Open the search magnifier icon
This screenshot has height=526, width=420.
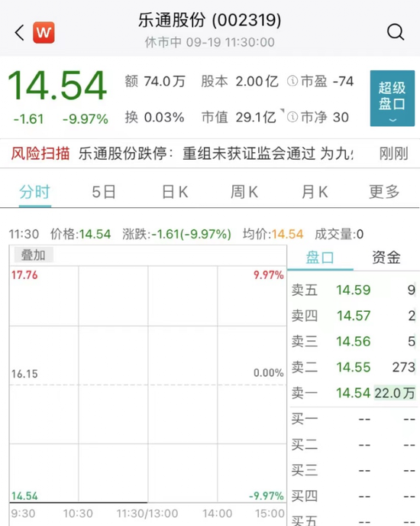(396, 32)
